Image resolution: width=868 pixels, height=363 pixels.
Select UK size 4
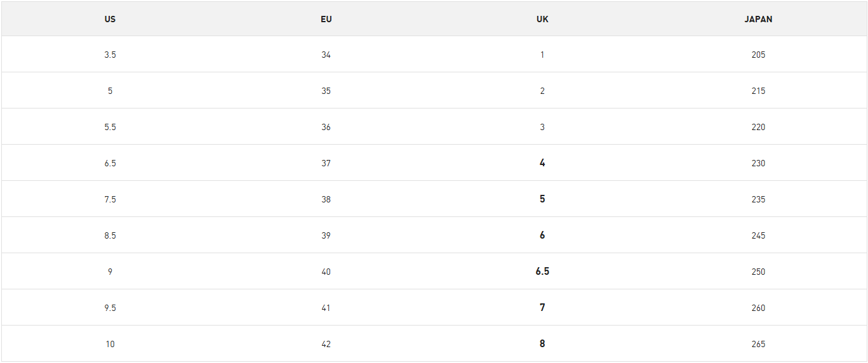[542, 163]
